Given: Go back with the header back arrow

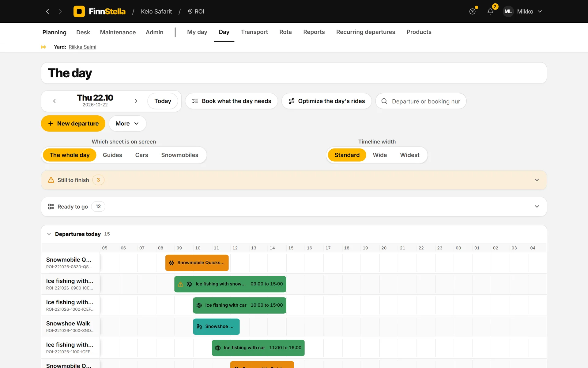Looking at the screenshot, I should [x=47, y=11].
